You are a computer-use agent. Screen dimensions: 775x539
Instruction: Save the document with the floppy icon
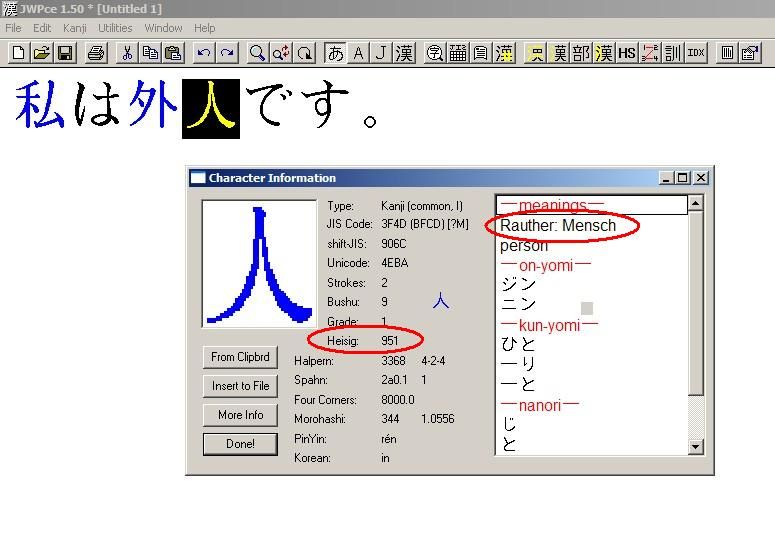click(x=65, y=52)
